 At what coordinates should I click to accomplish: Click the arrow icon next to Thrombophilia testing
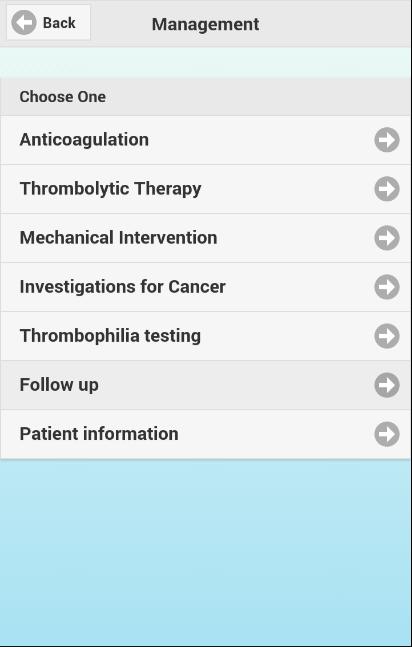click(387, 336)
